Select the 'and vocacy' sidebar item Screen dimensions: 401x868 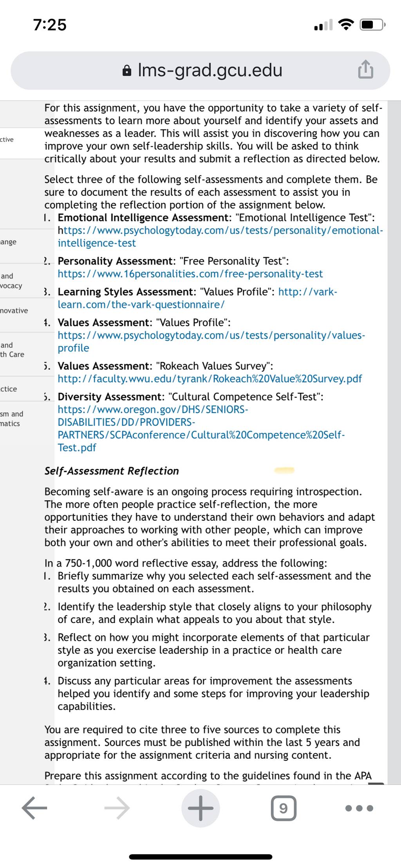[11, 281]
